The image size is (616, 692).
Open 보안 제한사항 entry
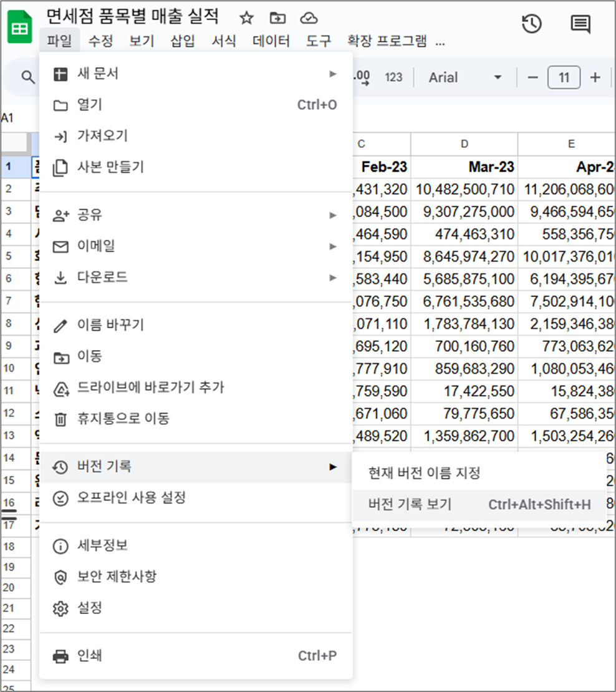[196, 577]
